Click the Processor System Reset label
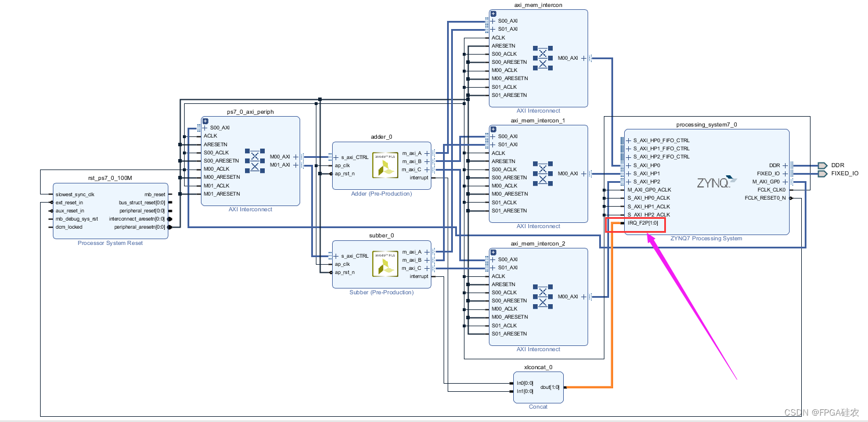The image size is (868, 422). coord(110,243)
